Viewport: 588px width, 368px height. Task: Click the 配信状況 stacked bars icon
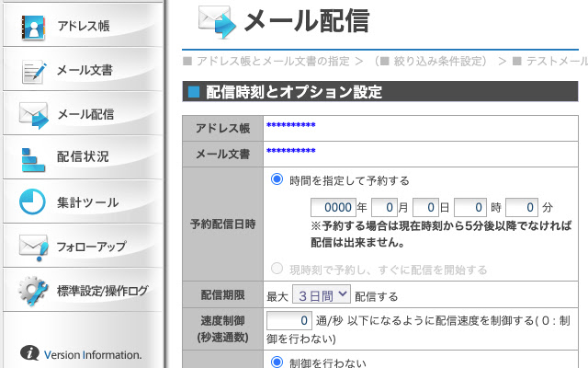33,160
